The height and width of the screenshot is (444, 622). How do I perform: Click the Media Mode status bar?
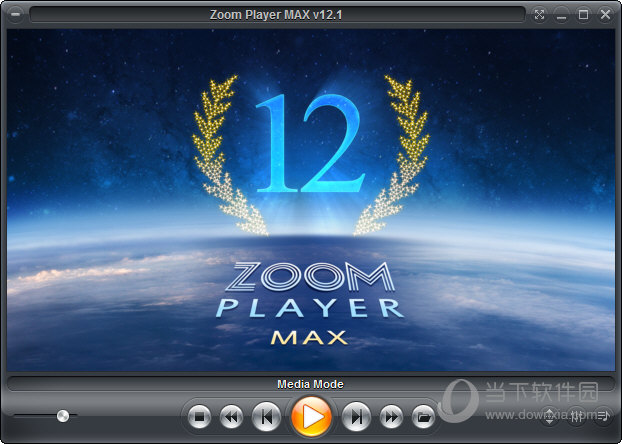click(311, 384)
